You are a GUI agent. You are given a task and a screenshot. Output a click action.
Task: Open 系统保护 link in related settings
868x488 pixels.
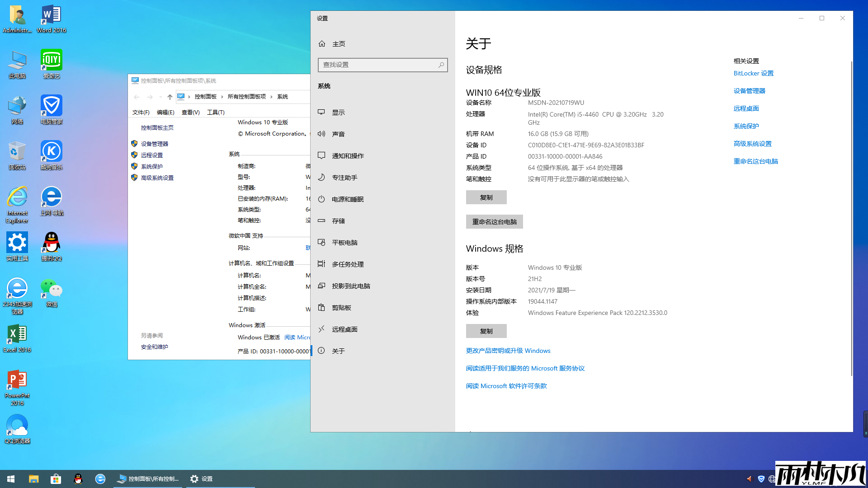(x=746, y=126)
